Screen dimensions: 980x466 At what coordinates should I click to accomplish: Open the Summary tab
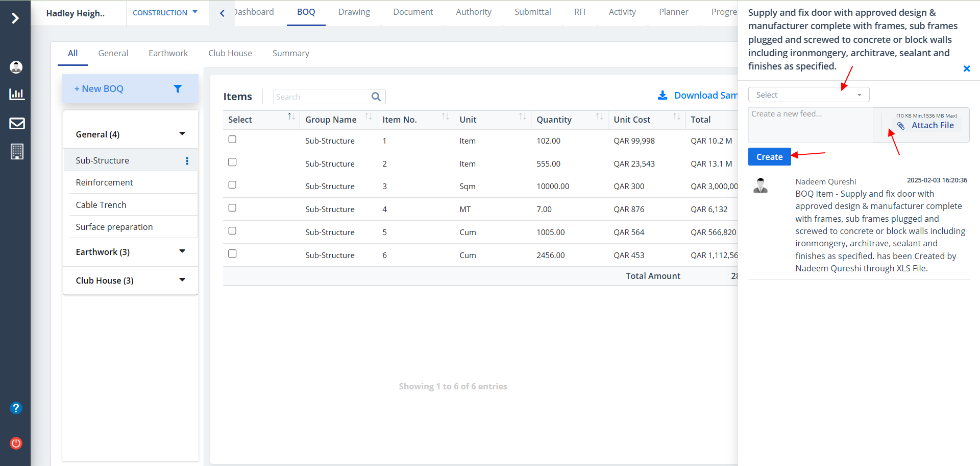290,53
